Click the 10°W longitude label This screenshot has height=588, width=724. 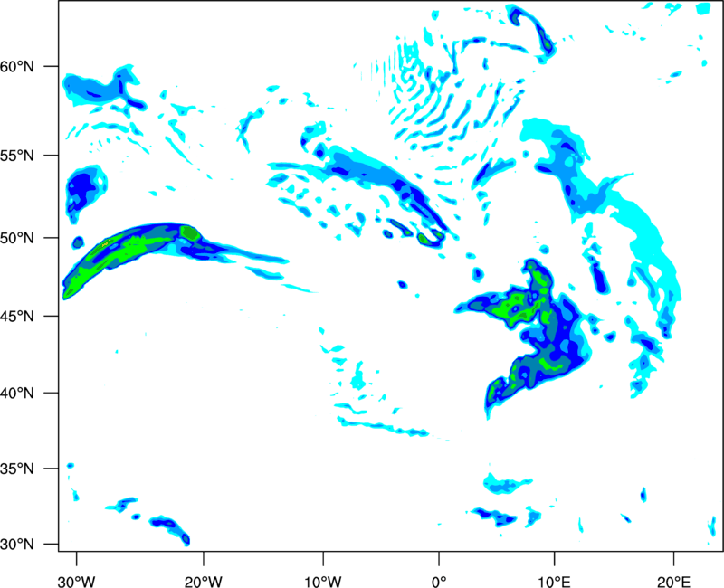pos(323,582)
